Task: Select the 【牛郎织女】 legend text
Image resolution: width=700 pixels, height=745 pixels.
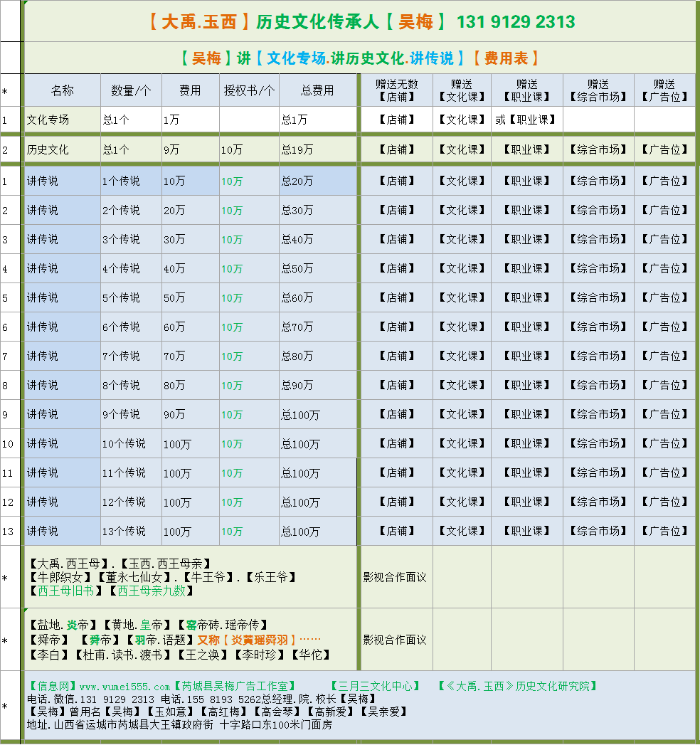Action: coord(60,577)
